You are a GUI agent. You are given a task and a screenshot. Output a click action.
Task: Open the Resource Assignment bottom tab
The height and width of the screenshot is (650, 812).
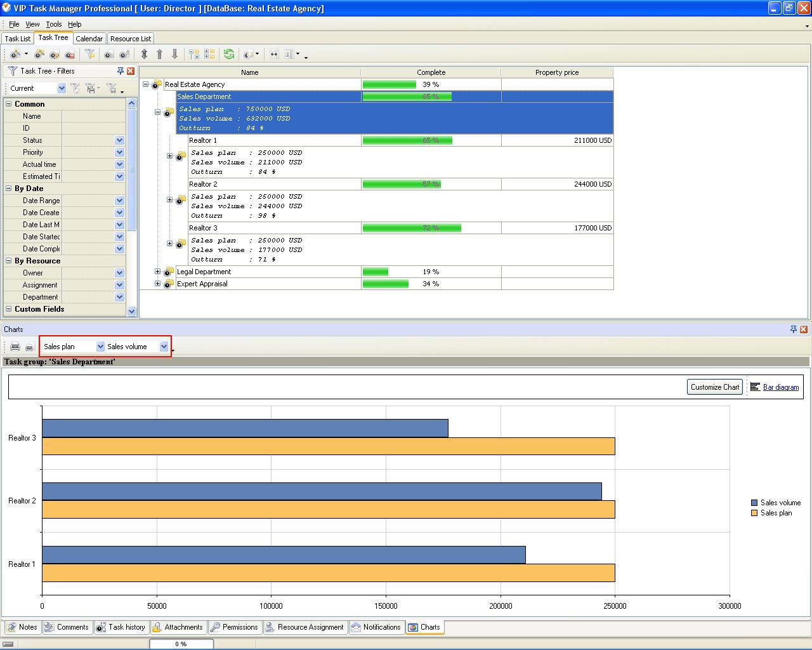point(304,627)
